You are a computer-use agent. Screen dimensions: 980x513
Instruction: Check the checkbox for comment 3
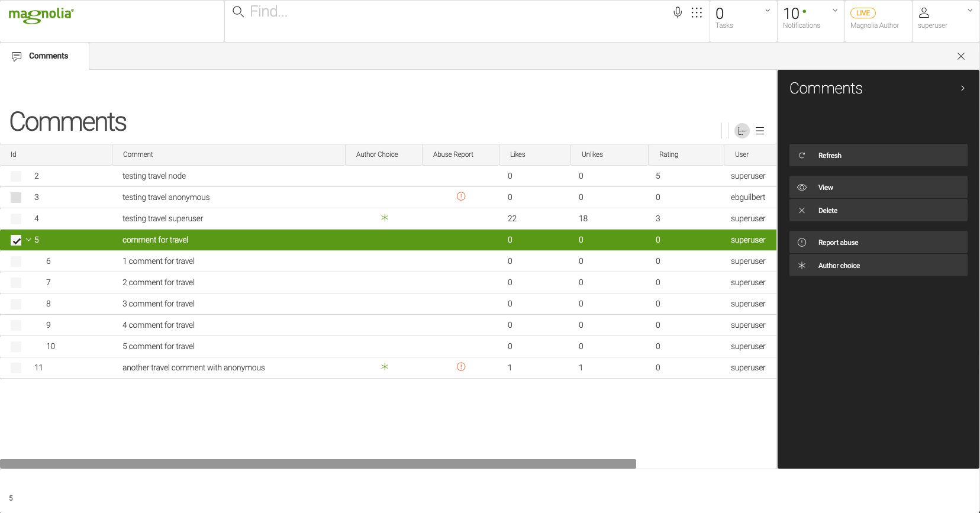[x=16, y=198]
